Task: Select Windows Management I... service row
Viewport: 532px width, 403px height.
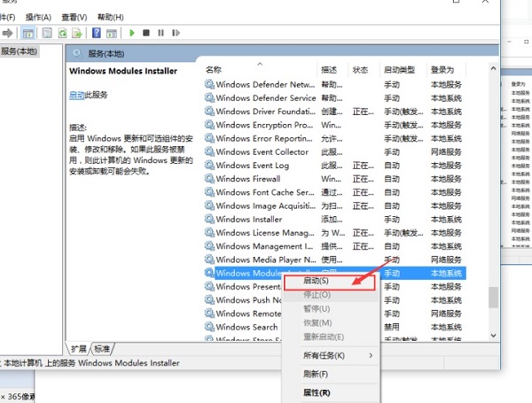Action: tap(335, 246)
